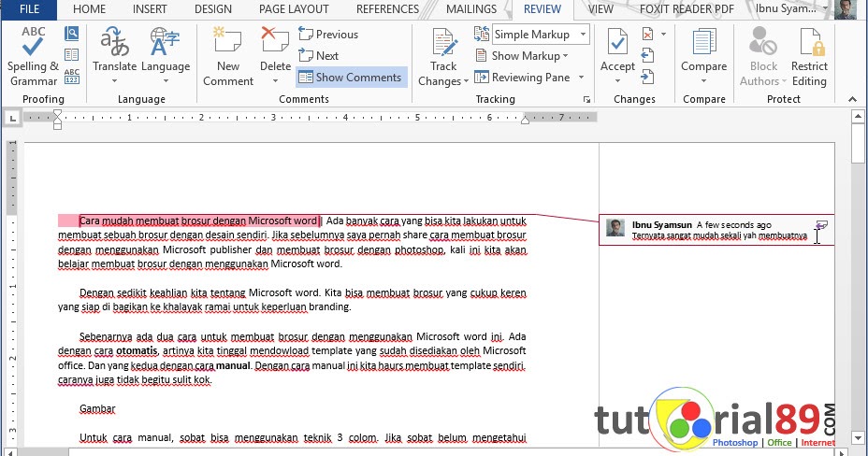Reject the current change icon

(647, 35)
